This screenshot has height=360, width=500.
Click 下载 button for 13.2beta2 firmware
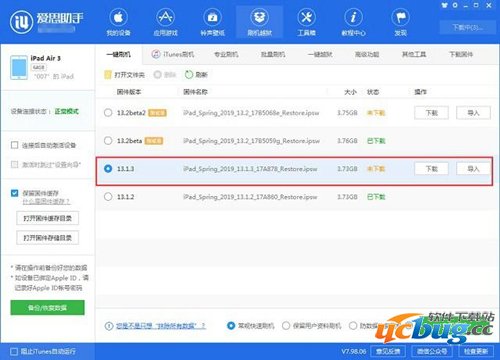point(431,113)
